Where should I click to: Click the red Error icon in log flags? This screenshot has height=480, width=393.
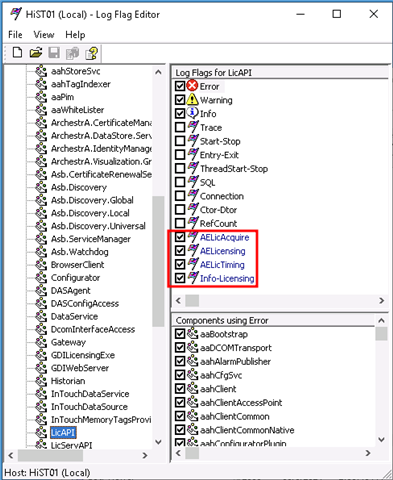click(x=192, y=86)
